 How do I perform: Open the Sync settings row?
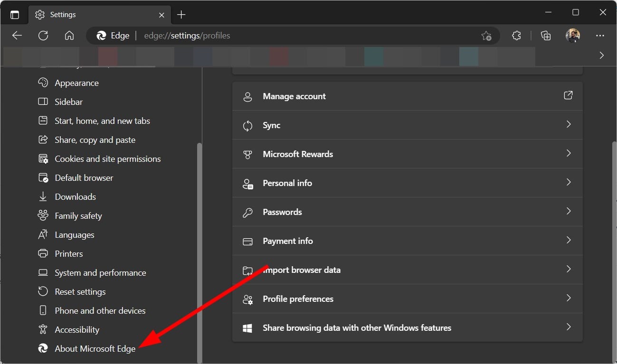pos(407,125)
